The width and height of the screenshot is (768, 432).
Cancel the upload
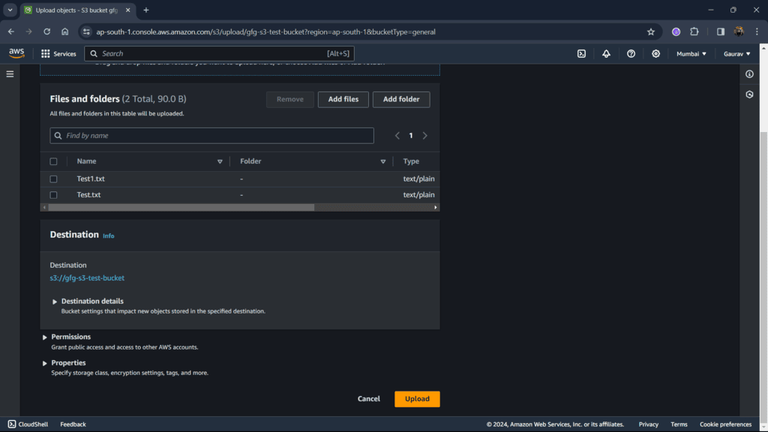pyautogui.click(x=369, y=399)
